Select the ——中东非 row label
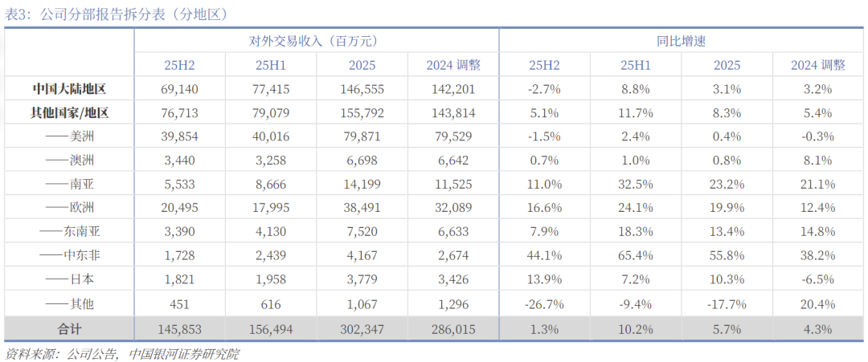868x362 pixels. 69,256
